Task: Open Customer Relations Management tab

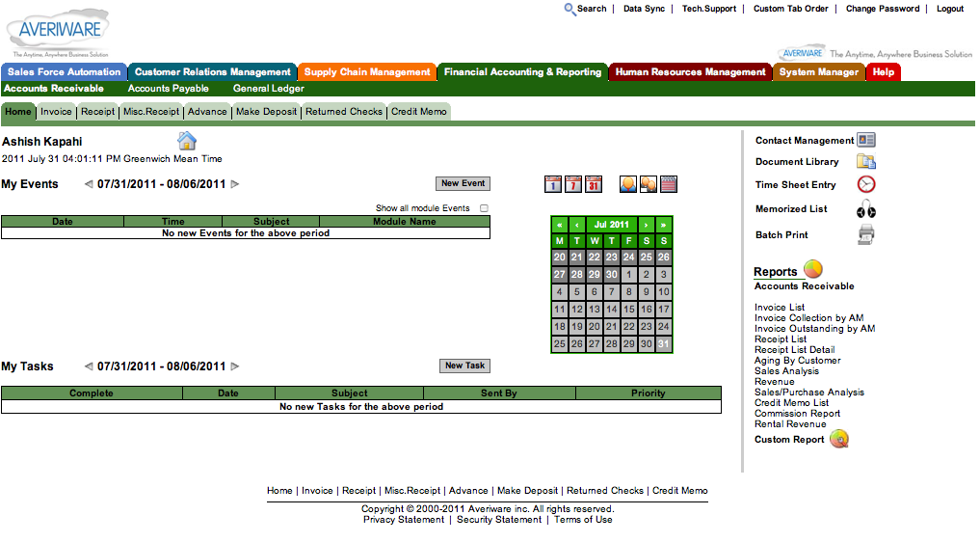Action: point(213,72)
